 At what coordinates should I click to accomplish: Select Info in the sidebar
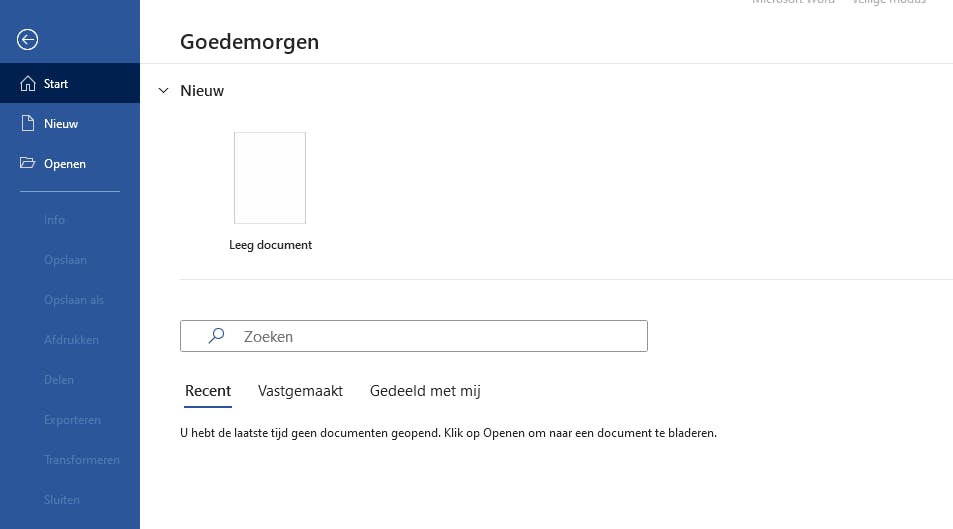pyautogui.click(x=54, y=220)
